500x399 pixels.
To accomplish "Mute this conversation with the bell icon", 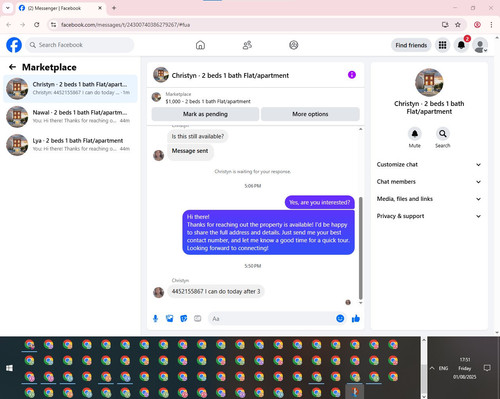I will pyautogui.click(x=415, y=134).
